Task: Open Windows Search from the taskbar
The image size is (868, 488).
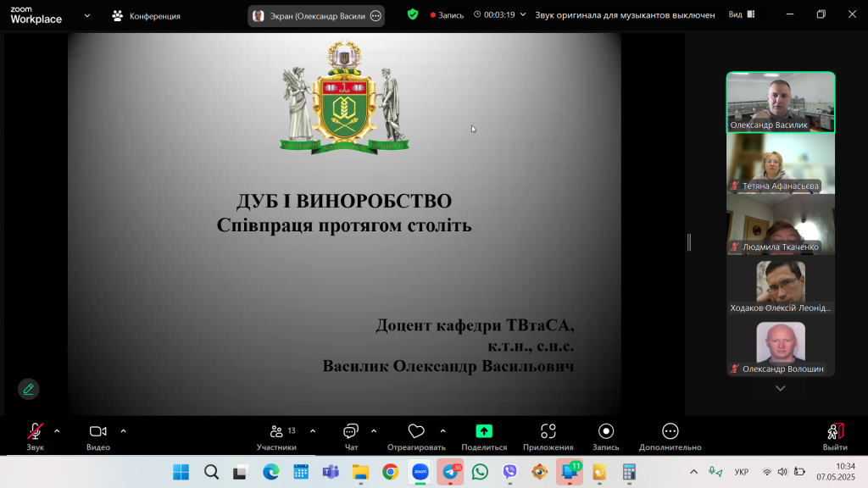Action: coord(211,472)
